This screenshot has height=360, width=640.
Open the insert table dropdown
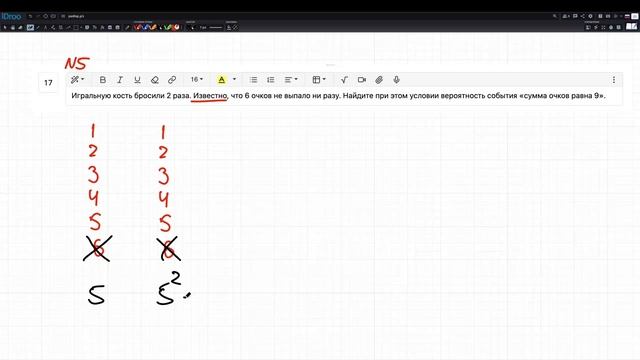pyautogui.click(x=319, y=80)
